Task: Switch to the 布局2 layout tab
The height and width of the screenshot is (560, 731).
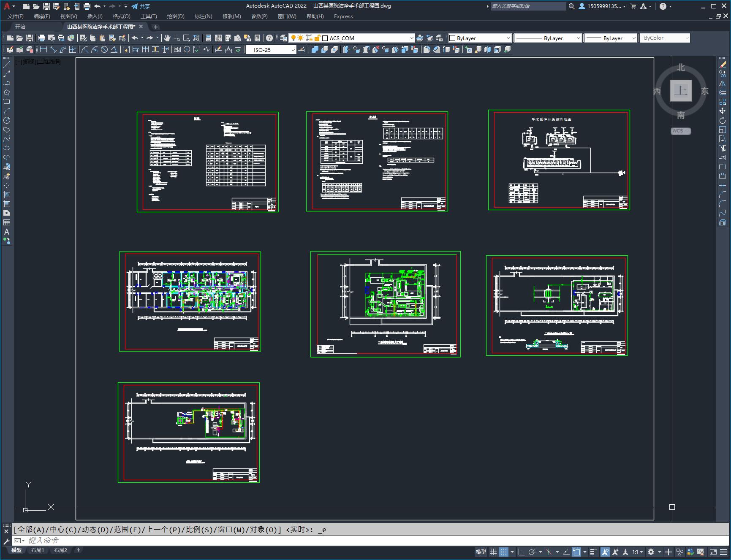Action: tap(60, 550)
